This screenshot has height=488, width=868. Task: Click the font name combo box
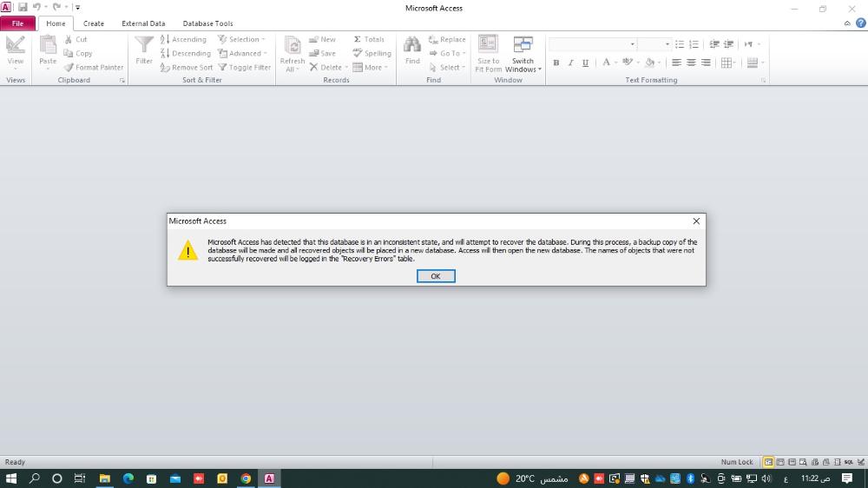[x=592, y=44]
